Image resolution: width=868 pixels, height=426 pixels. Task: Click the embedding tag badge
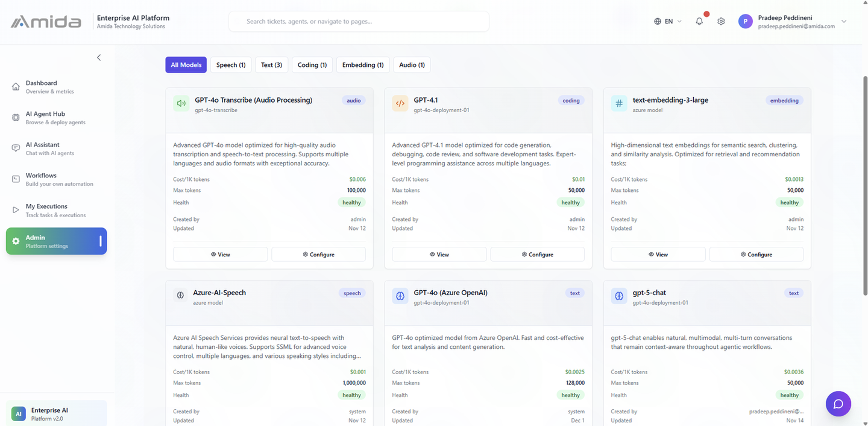pyautogui.click(x=784, y=101)
